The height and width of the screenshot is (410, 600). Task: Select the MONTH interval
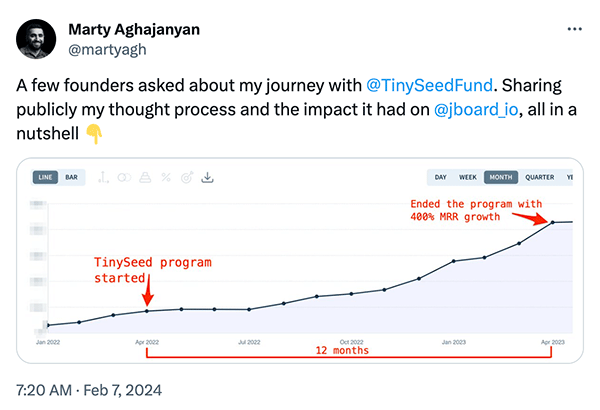coord(501,177)
